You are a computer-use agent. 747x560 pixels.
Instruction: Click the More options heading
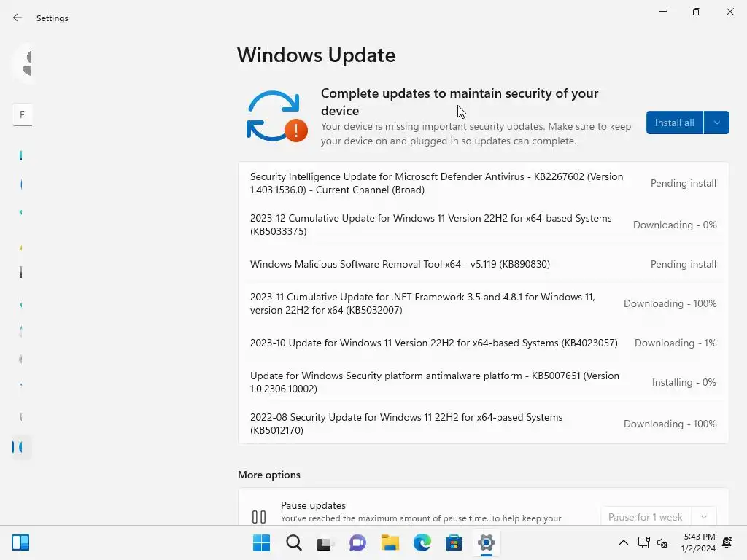(x=269, y=474)
